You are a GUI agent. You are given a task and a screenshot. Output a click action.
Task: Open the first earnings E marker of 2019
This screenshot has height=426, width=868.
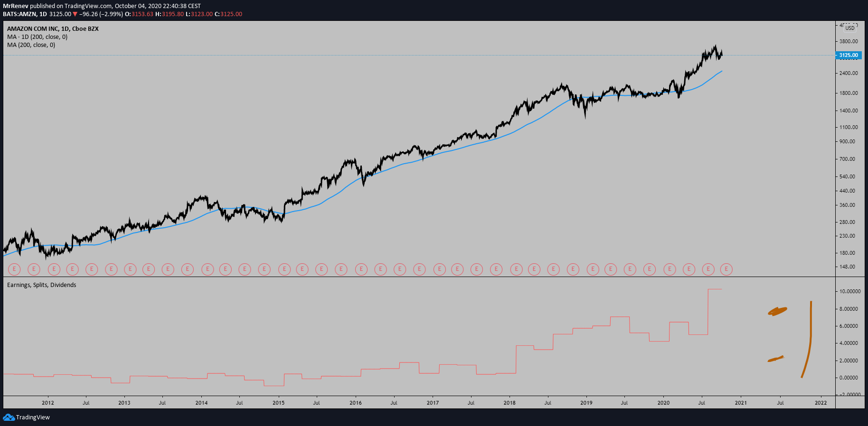pos(593,269)
